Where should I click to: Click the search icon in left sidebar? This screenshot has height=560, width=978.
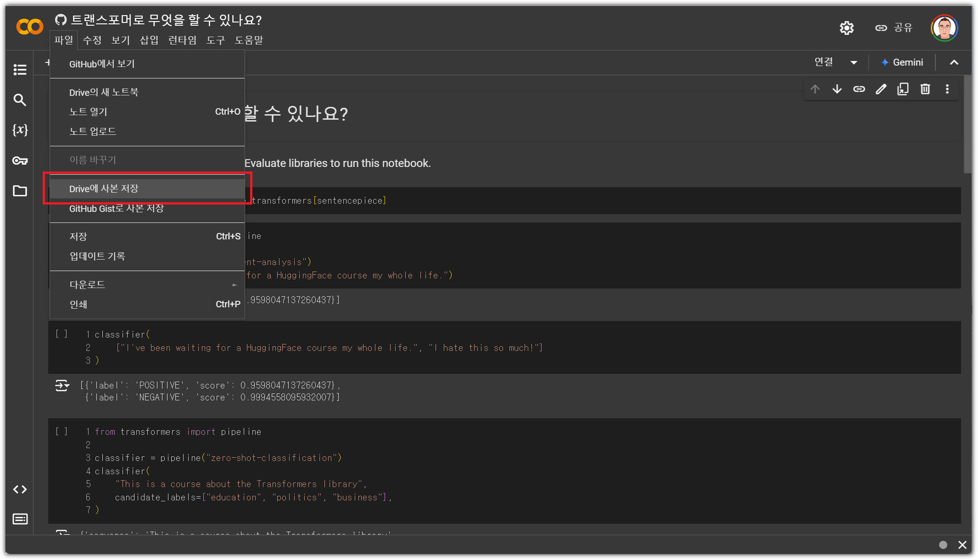pos(20,100)
